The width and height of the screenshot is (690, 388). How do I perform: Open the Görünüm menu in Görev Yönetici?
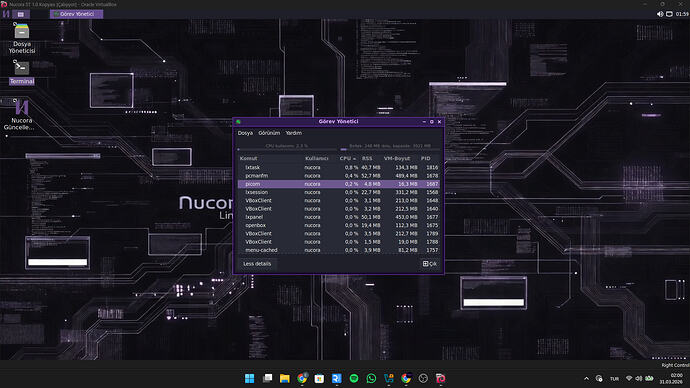point(269,133)
